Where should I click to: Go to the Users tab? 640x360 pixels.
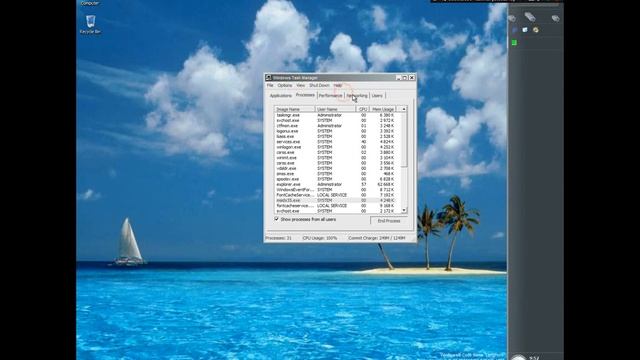(377, 96)
